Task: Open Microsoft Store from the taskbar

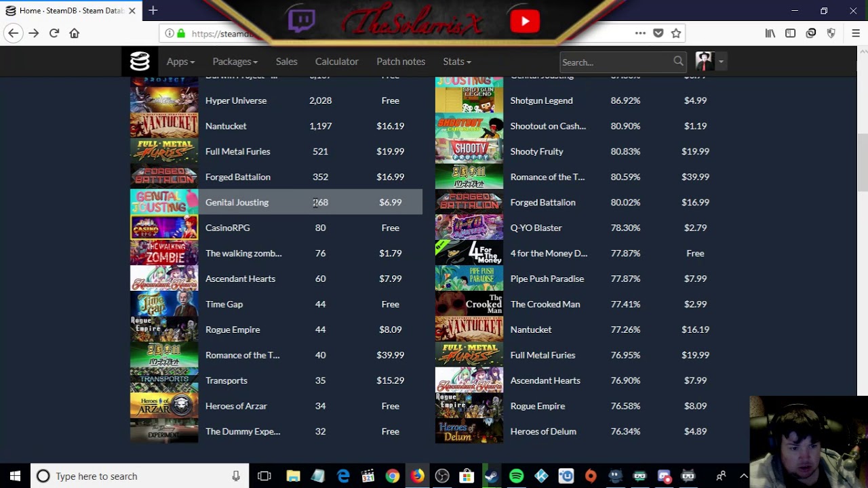Action: (x=467, y=476)
